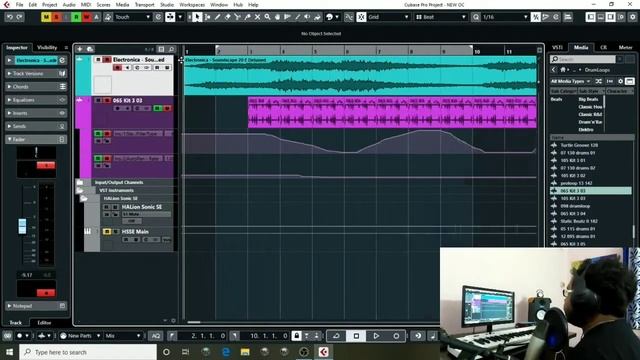
Task: Open File Explorer from the taskbar
Action: coord(245,352)
